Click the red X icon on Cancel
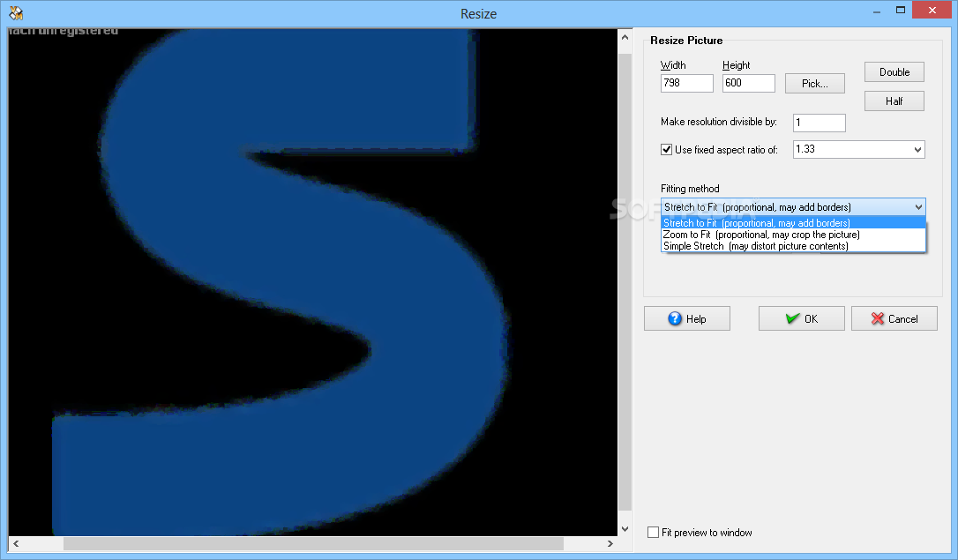958x560 pixels. click(878, 318)
